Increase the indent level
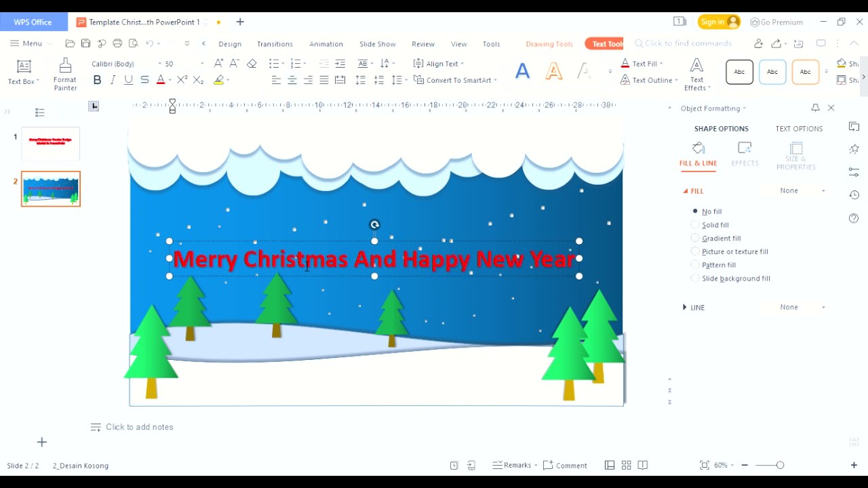868x488 pixels. point(340,63)
